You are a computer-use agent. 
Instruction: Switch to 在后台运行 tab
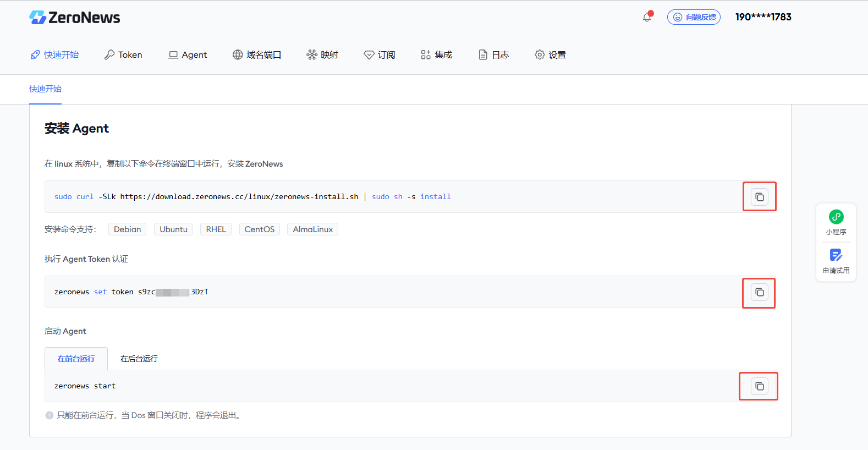click(139, 359)
